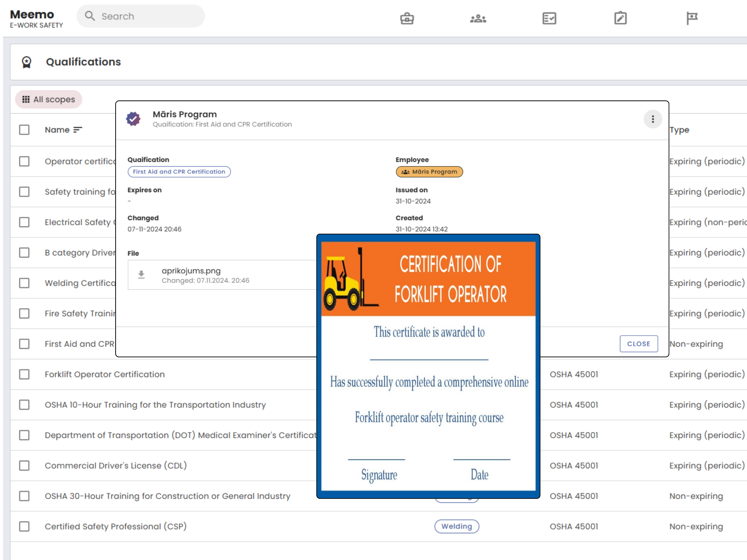Open the employees group icon in navigation

[x=478, y=18]
